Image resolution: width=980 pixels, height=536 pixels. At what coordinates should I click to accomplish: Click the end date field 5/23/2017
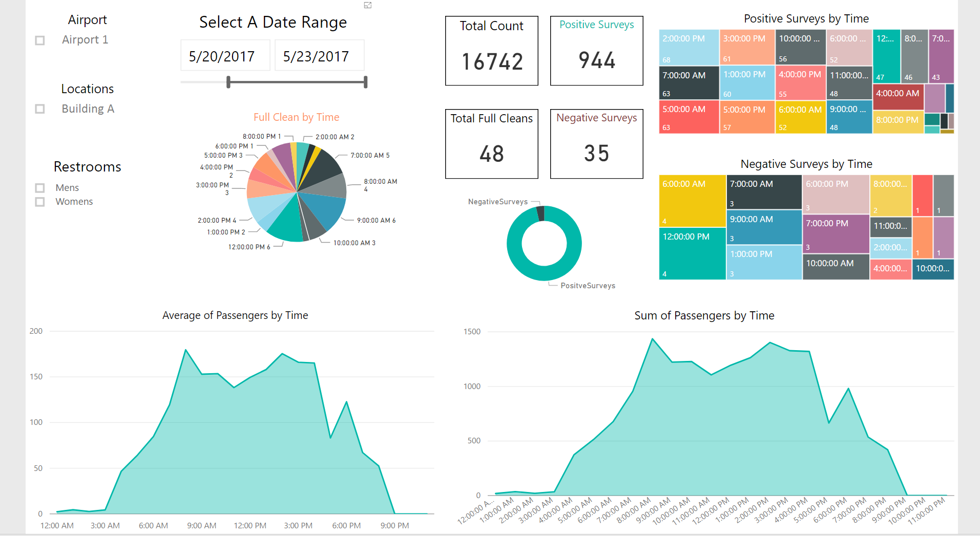point(319,56)
